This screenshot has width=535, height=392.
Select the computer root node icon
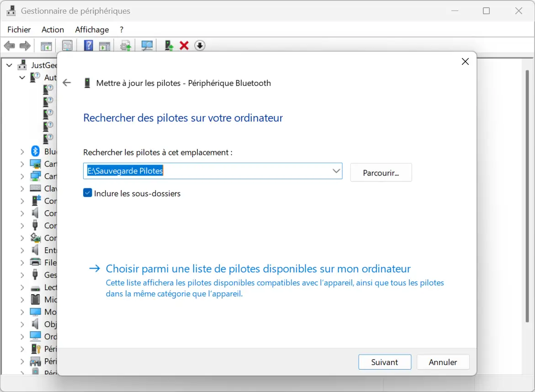[x=22, y=65]
